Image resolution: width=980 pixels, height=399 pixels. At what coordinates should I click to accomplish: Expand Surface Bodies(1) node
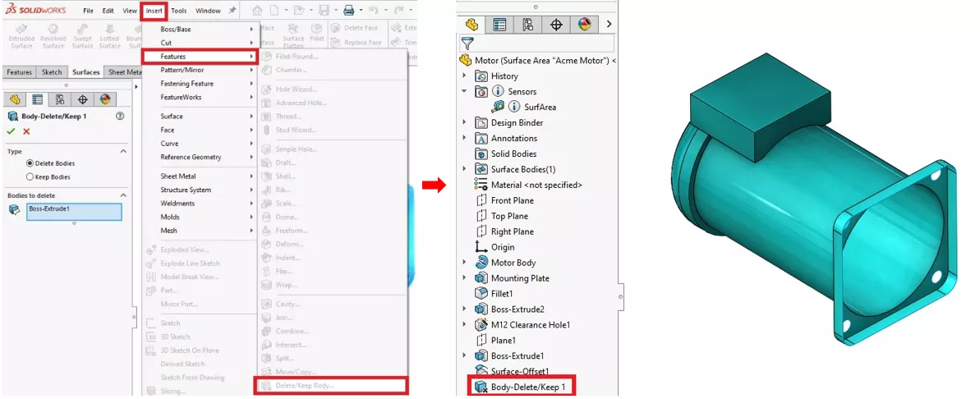click(464, 169)
